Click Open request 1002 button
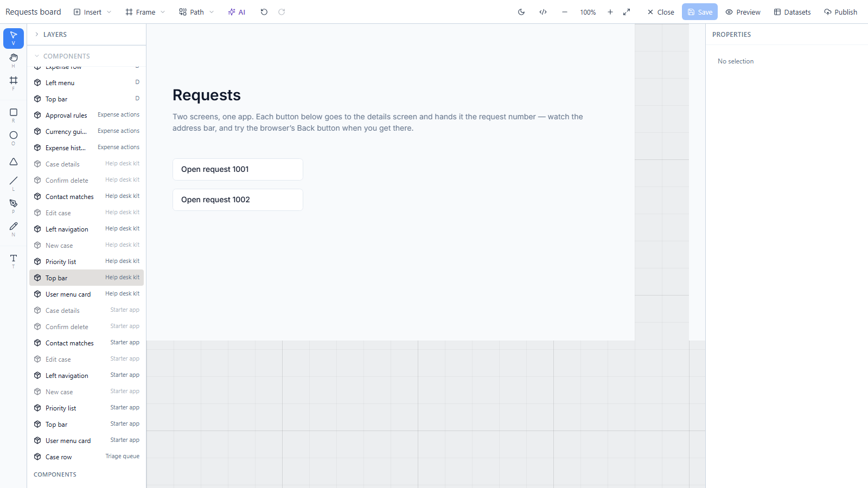The width and height of the screenshot is (868, 488). (x=238, y=200)
